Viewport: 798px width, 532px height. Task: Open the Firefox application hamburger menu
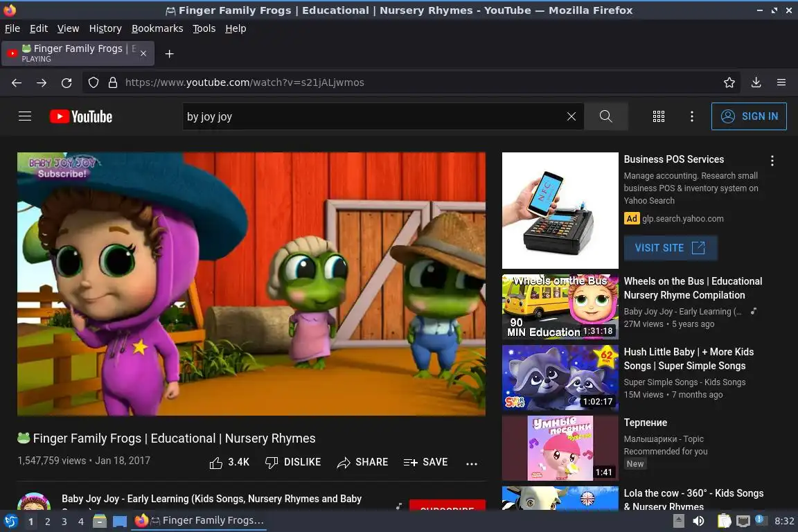(781, 82)
